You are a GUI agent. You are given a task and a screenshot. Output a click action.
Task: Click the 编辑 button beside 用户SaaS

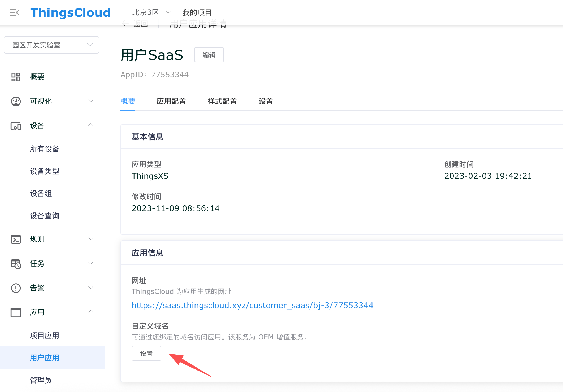tap(209, 55)
